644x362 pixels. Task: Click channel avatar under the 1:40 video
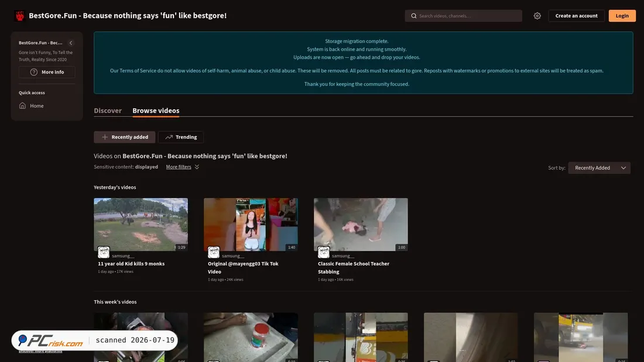[214, 252]
